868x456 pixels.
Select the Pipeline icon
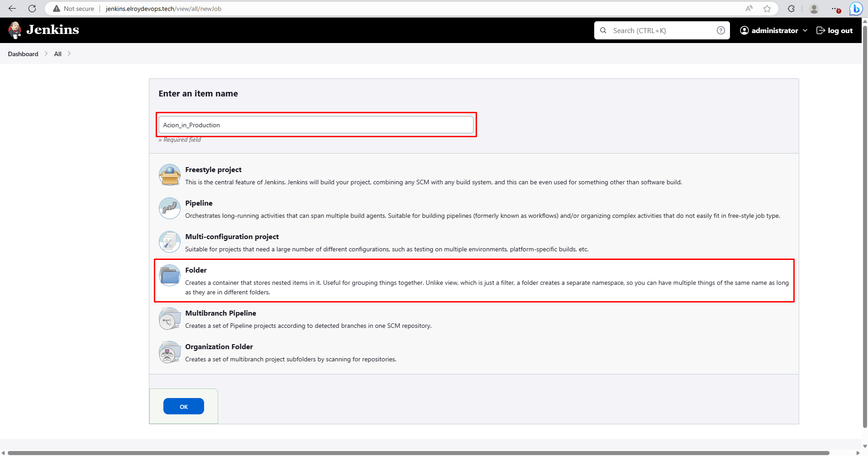pos(170,208)
